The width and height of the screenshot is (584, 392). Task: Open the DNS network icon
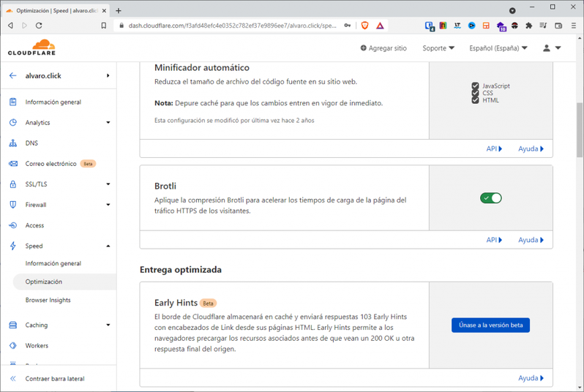coord(12,143)
